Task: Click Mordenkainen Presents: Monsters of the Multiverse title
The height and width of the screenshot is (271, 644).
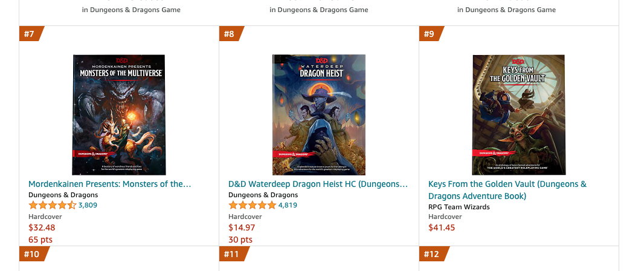Action: click(109, 184)
